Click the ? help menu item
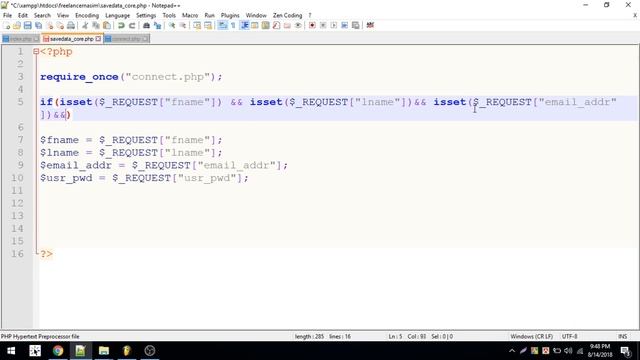This screenshot has width=640, height=360. pos(310,15)
